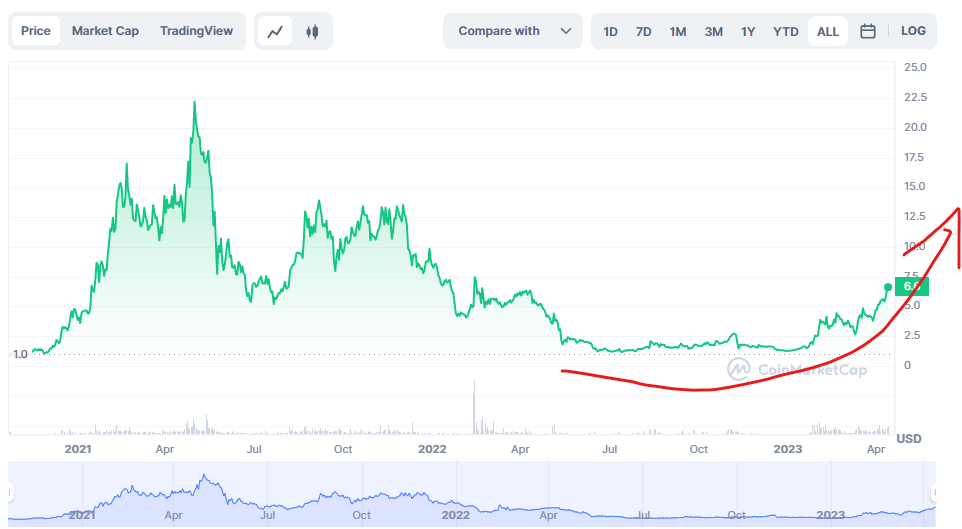Open the TradingView chart tab
962x529 pixels.
tap(196, 31)
